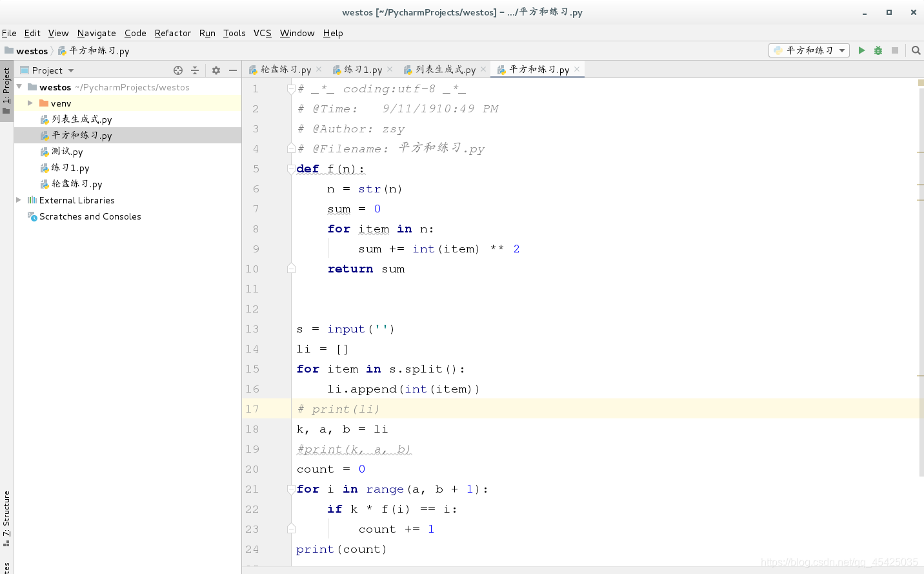924x574 pixels.
Task: Open the Edit menu
Action: 32,33
